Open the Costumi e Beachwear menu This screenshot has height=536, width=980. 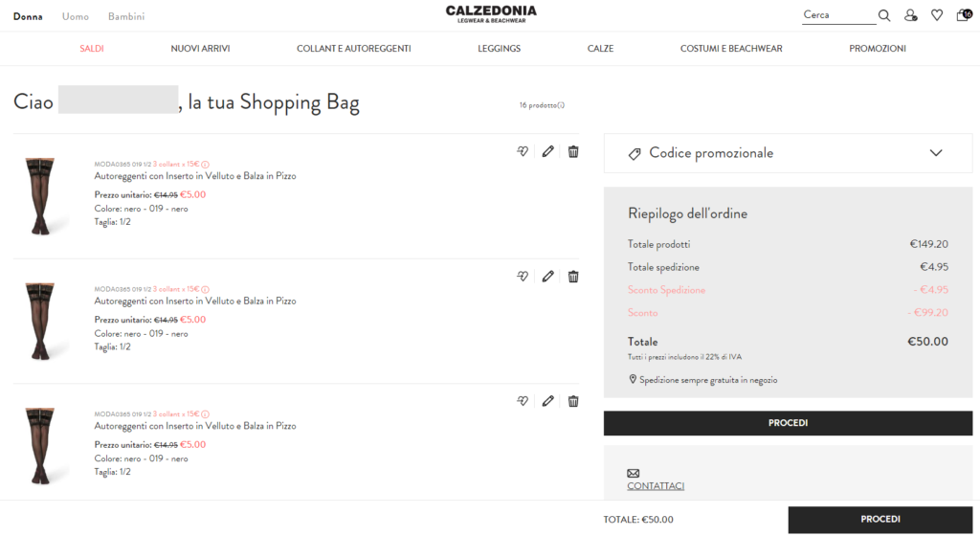pyautogui.click(x=730, y=48)
